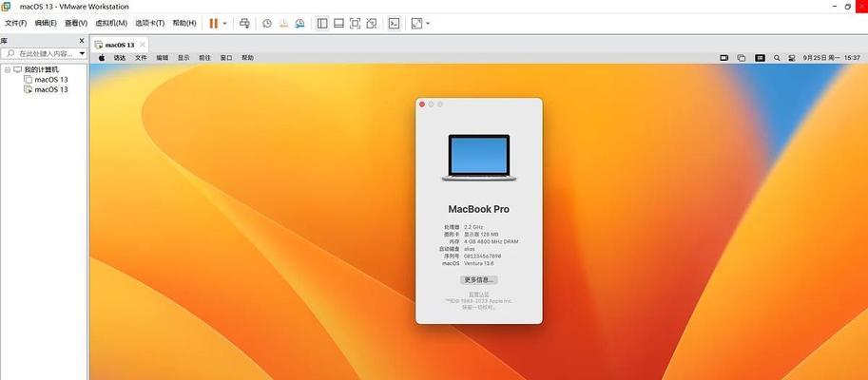Enter full screen mode icon
868x380 pixels.
click(355, 23)
